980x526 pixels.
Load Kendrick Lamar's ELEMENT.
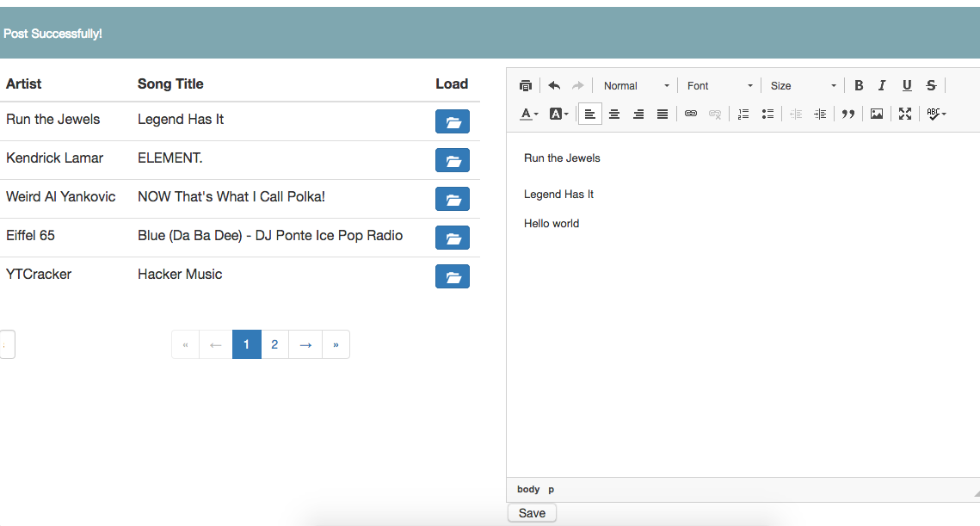click(x=453, y=160)
